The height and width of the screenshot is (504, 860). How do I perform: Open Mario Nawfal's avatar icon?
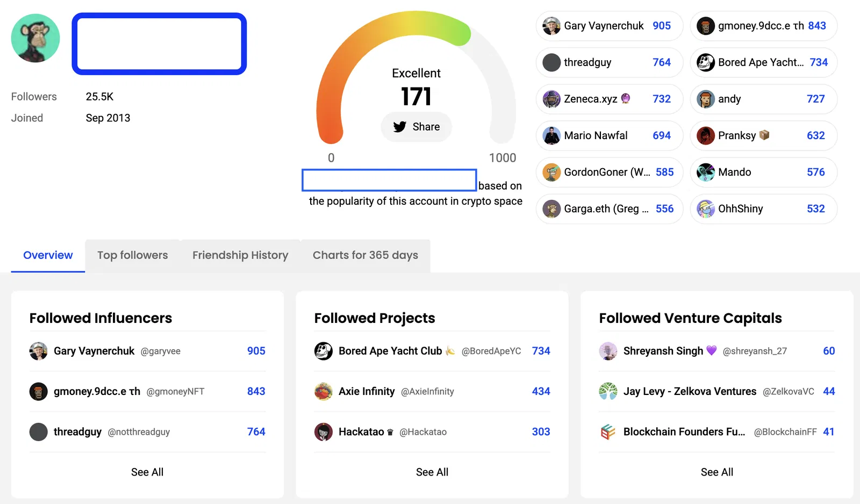tap(551, 135)
